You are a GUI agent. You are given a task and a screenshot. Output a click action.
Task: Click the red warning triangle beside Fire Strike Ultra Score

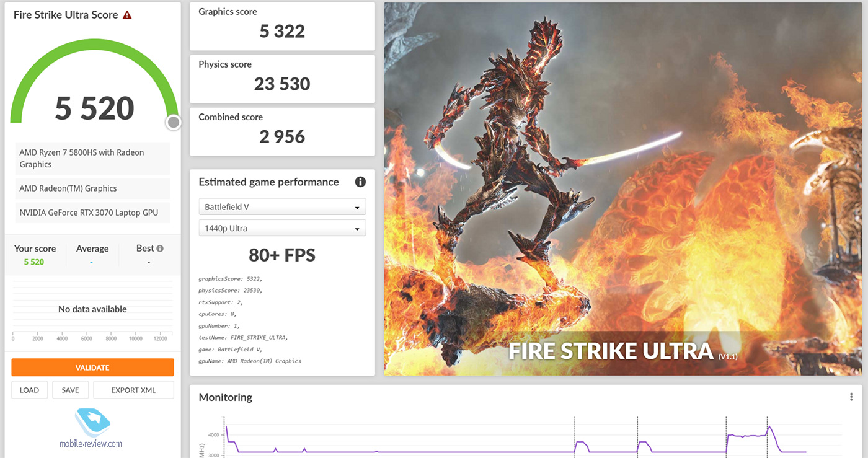click(x=127, y=15)
